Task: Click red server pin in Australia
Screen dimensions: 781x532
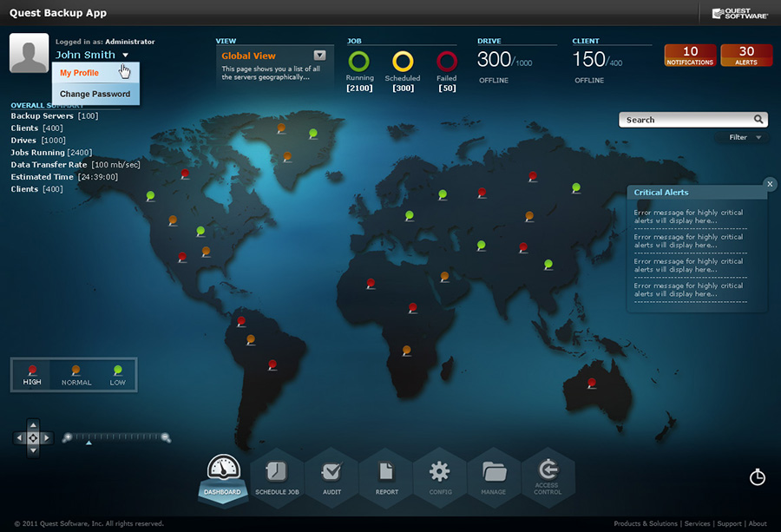Action: [x=591, y=383]
